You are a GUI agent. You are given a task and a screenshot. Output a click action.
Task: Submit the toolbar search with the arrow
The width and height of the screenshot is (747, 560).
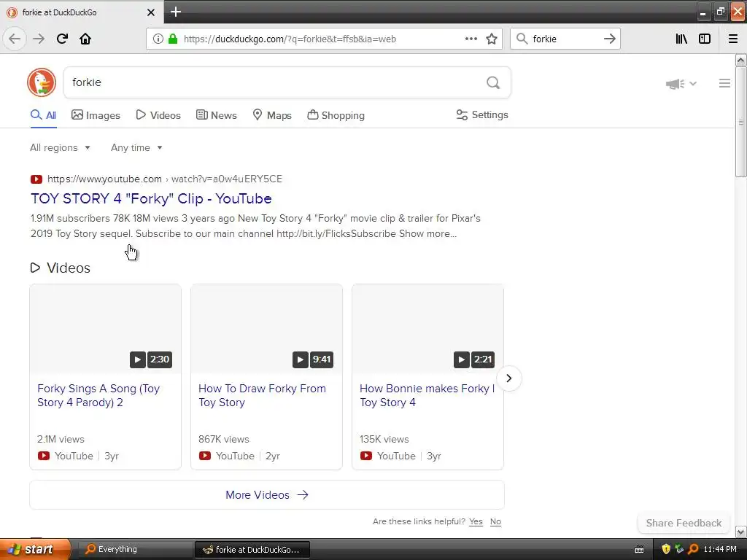click(609, 39)
